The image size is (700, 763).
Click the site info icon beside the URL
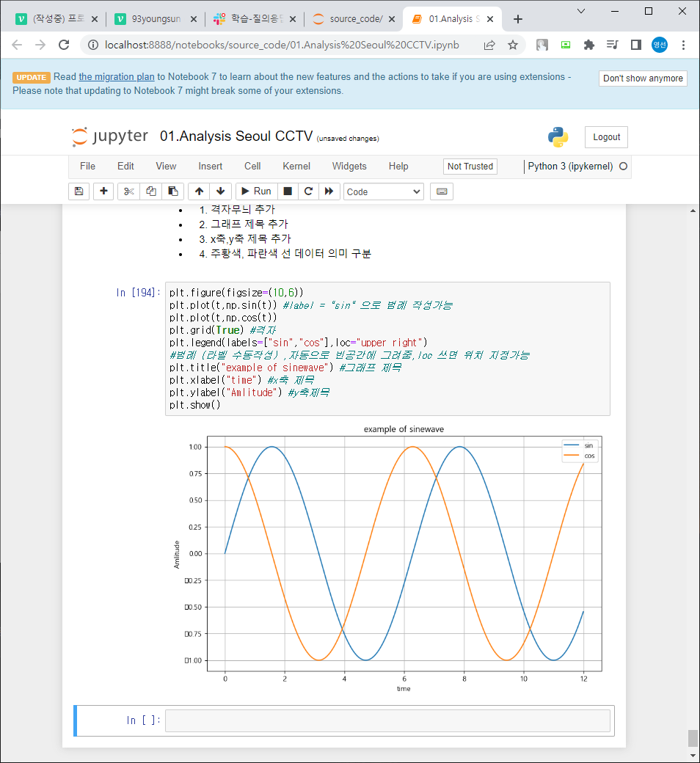pos(93,45)
